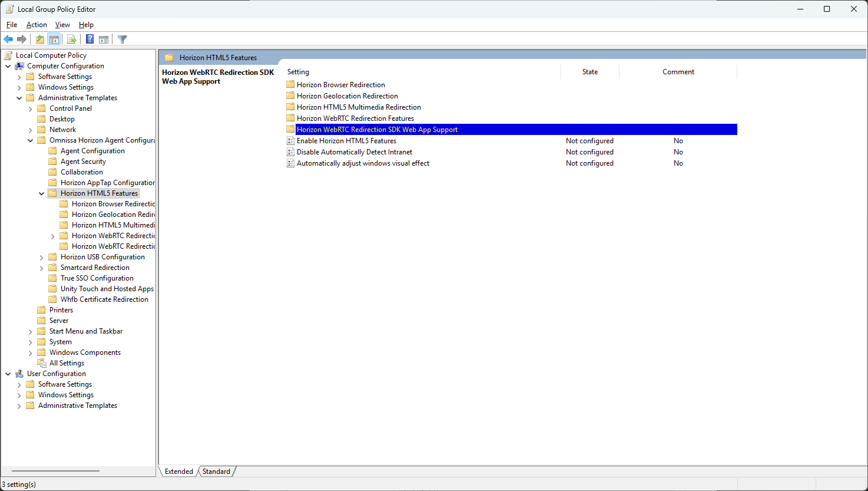Sort list by State column header
This screenshot has width=868, height=491.
(x=589, y=72)
